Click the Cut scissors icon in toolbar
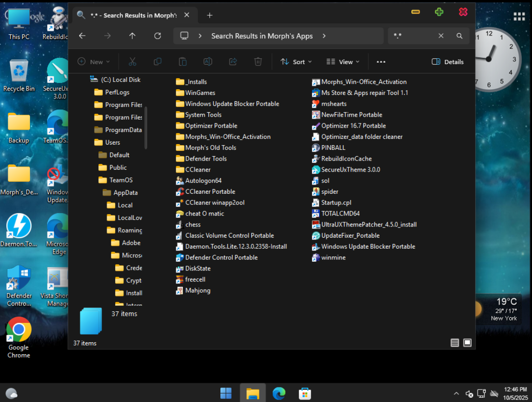The image size is (532, 402). coord(132,62)
